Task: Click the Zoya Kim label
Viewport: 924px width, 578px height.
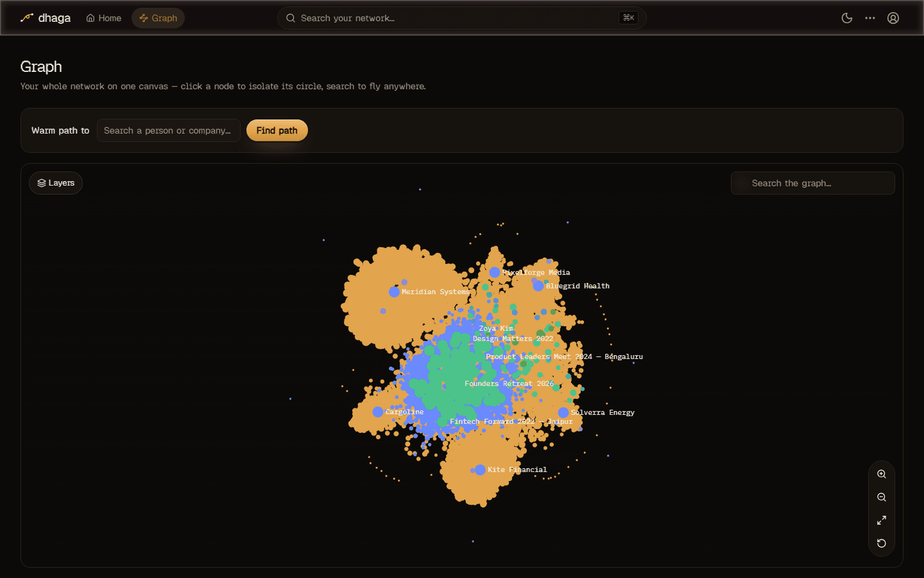Action: click(496, 328)
